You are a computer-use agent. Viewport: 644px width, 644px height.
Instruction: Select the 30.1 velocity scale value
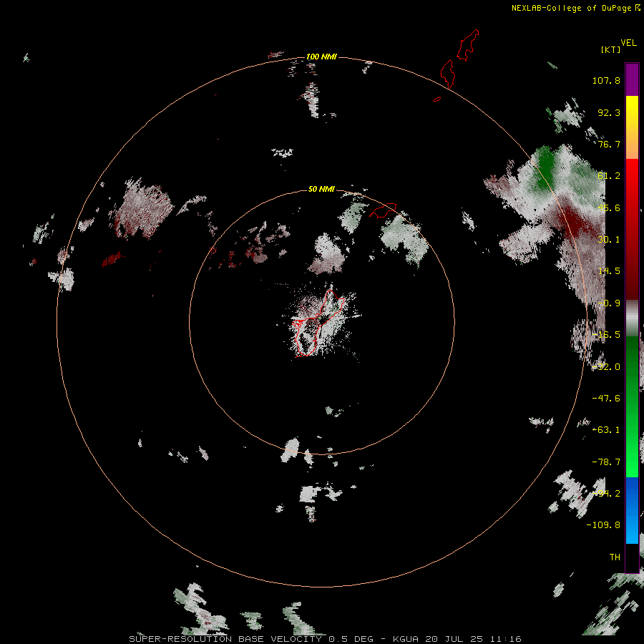pyautogui.click(x=609, y=240)
